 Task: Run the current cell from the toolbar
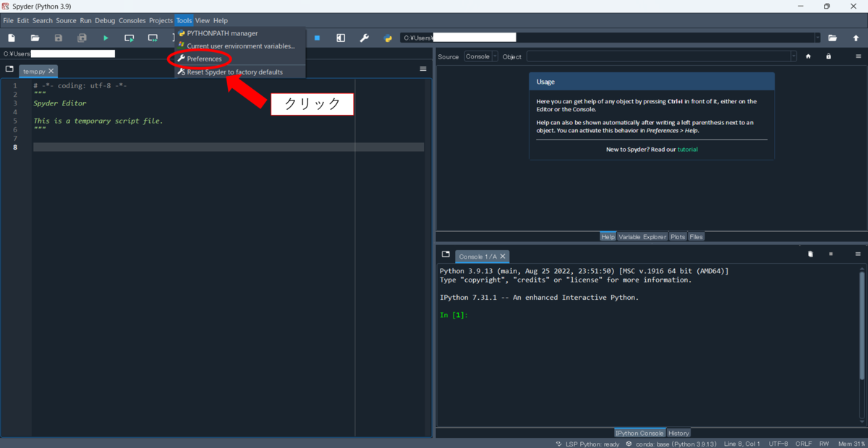point(129,38)
